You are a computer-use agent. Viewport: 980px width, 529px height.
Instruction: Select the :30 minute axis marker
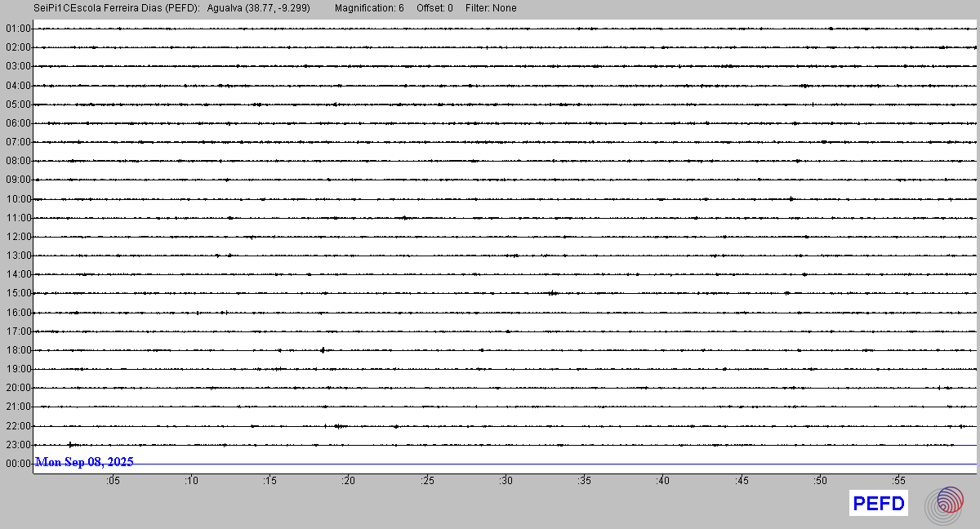[x=506, y=481]
